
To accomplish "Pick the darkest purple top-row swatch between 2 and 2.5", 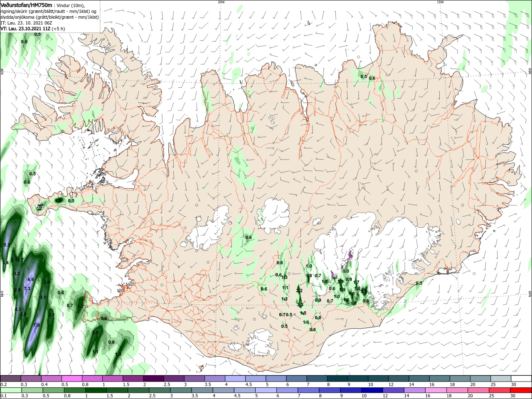I will [153, 378].
